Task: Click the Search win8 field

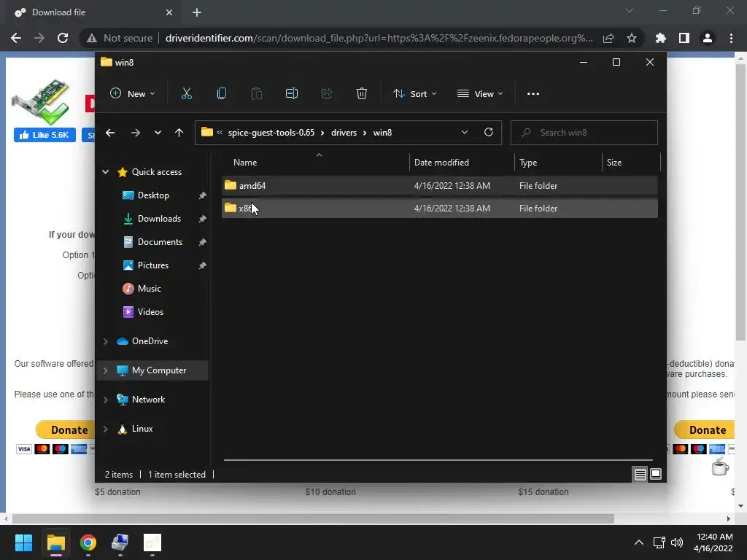Action: 584,133
